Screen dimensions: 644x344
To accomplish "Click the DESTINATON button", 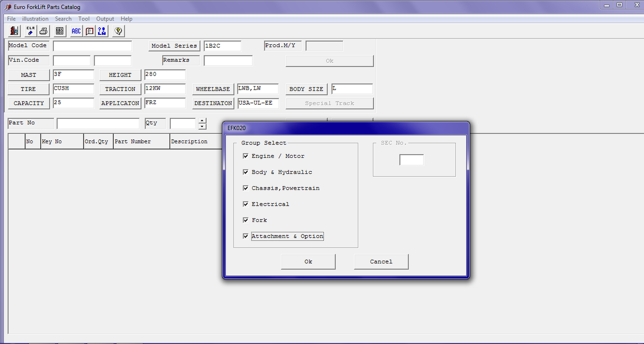I will pyautogui.click(x=213, y=103).
